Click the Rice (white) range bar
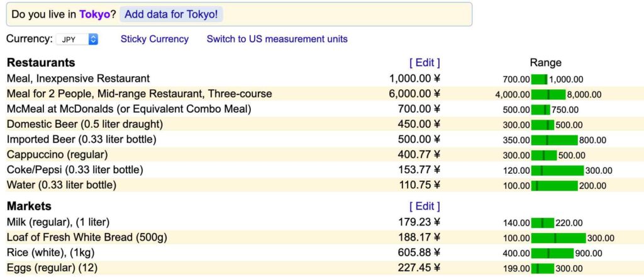 click(x=552, y=253)
